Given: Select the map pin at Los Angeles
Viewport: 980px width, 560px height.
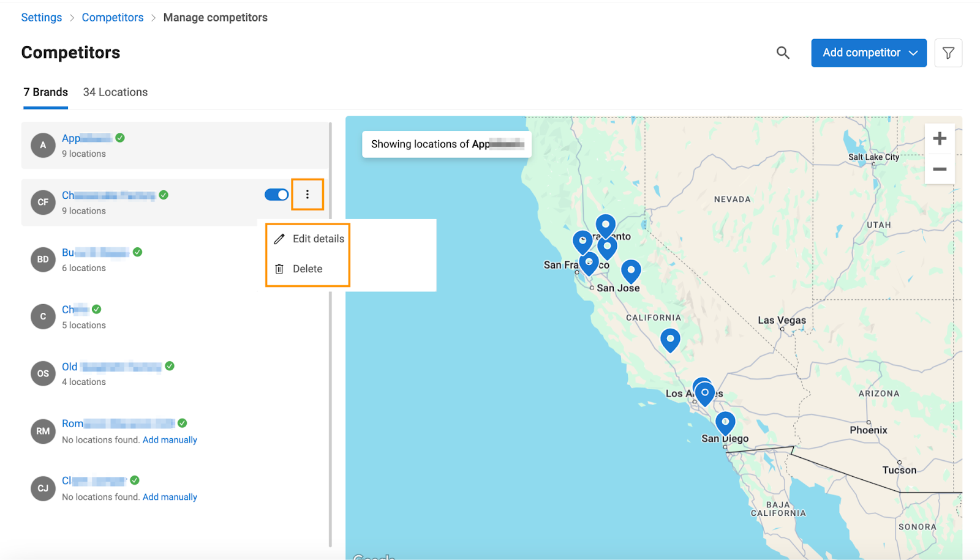Looking at the screenshot, I should [705, 394].
